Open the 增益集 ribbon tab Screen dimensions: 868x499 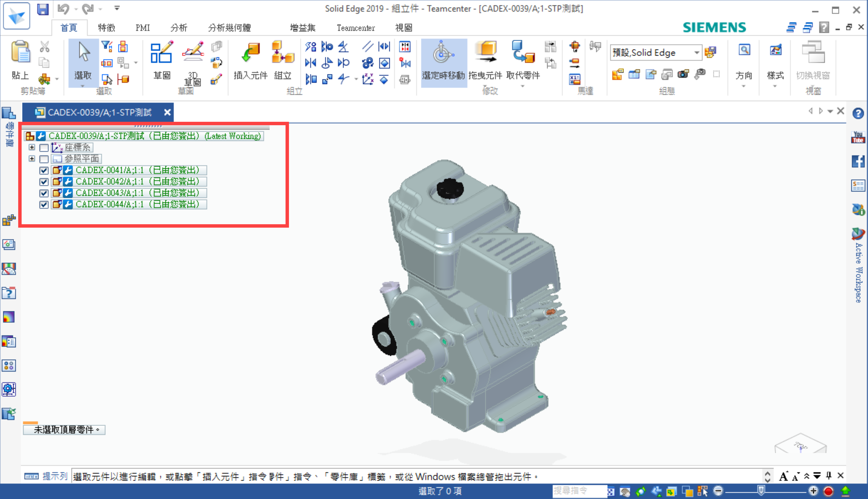click(302, 27)
